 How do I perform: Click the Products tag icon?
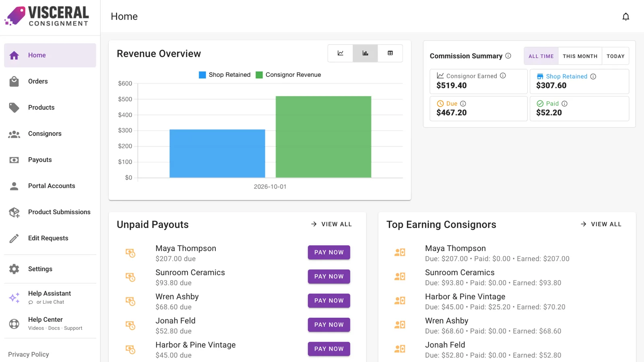pyautogui.click(x=14, y=107)
